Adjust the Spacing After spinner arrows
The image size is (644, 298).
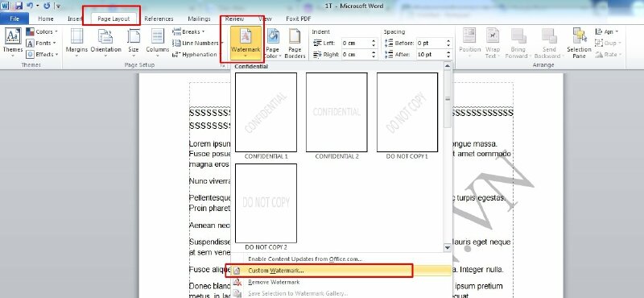[449, 54]
